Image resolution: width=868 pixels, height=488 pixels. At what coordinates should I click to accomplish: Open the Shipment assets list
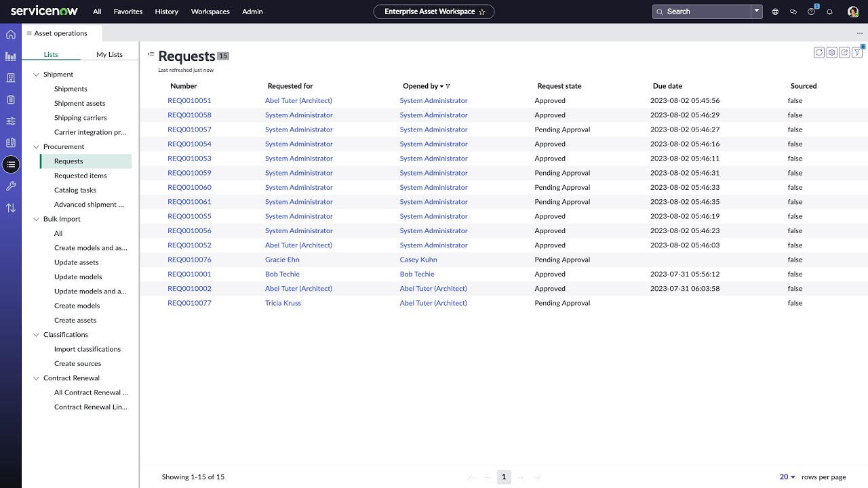pyautogui.click(x=80, y=104)
